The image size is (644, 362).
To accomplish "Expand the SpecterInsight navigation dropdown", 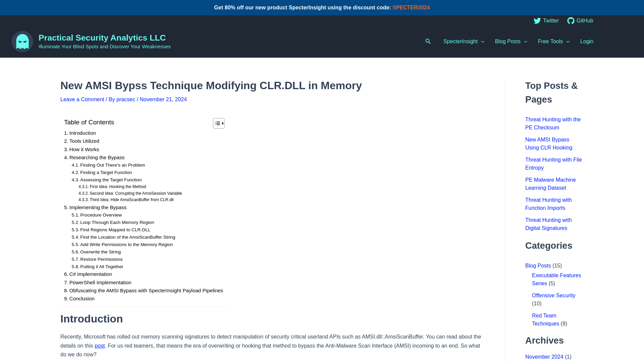I will (x=464, y=42).
